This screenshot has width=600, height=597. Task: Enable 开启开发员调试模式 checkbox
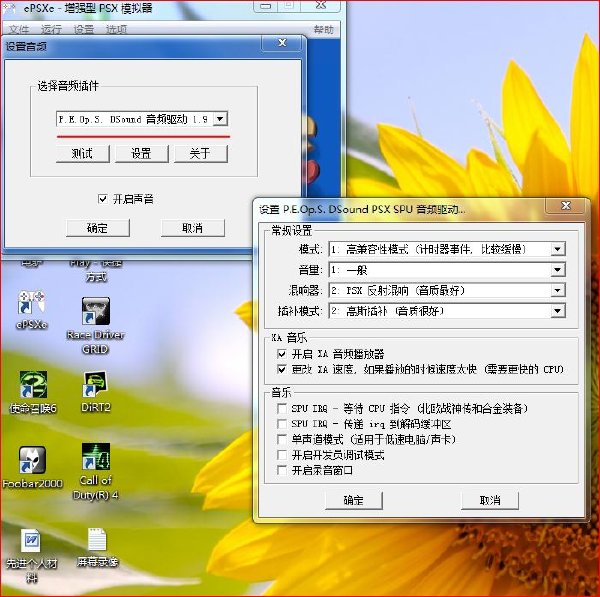click(x=282, y=455)
